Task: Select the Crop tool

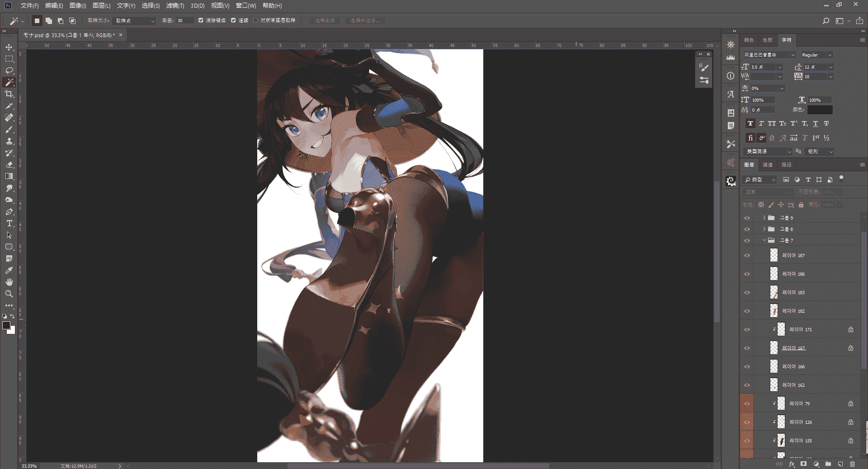Action: tap(9, 94)
